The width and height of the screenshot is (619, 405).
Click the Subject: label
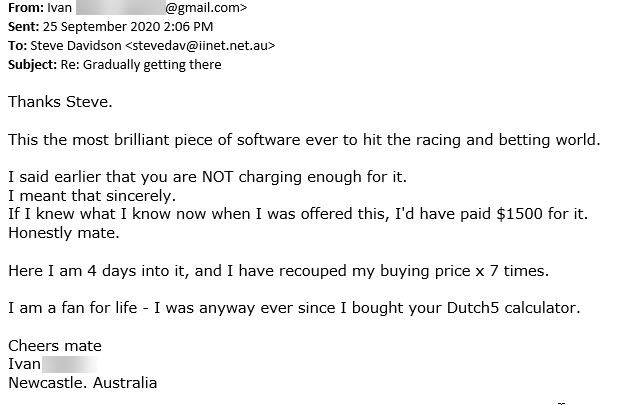coord(32,65)
